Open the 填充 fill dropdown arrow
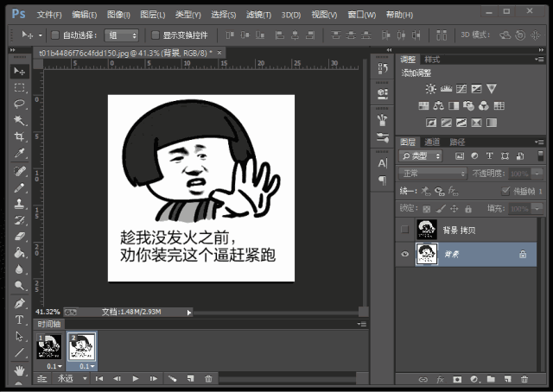This screenshot has width=553, height=392. (537, 209)
